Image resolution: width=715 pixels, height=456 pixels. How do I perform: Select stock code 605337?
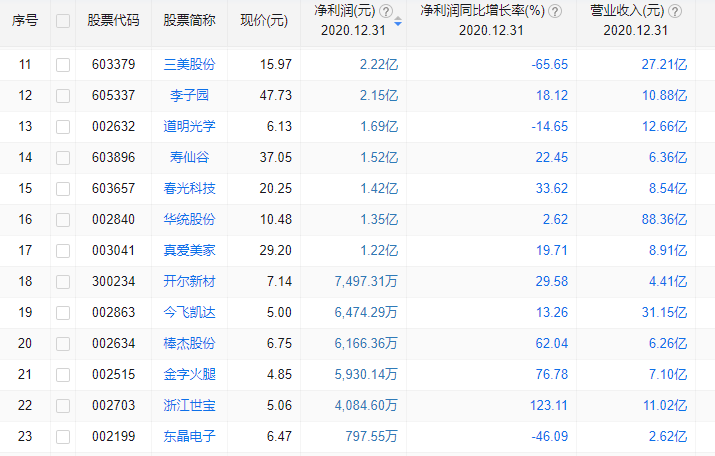coord(114,95)
